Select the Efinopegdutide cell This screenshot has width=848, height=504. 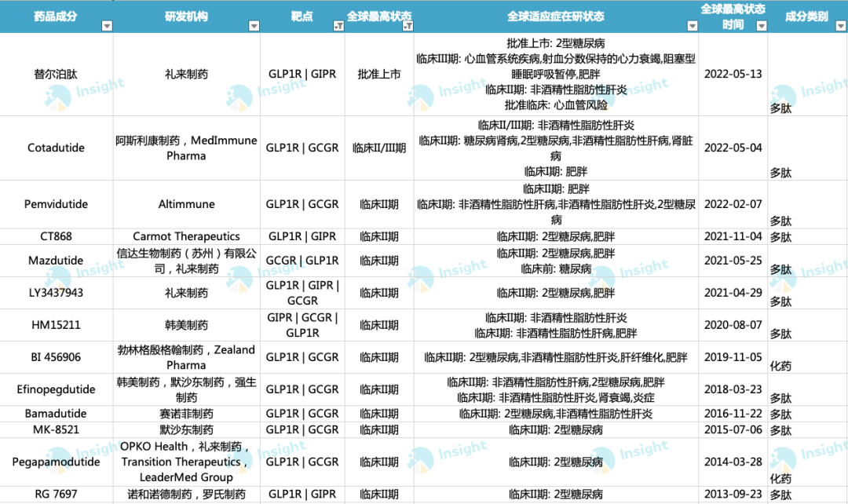point(56,389)
